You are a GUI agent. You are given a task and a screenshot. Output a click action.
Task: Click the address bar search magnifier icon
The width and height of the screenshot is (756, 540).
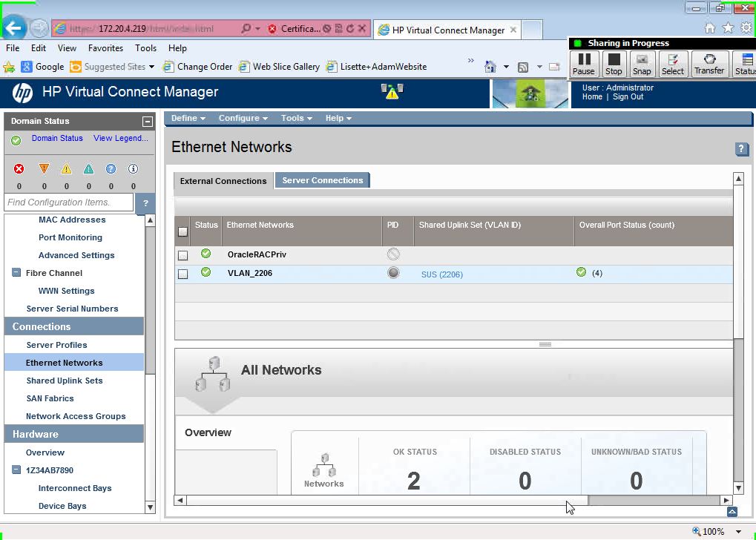coord(246,29)
